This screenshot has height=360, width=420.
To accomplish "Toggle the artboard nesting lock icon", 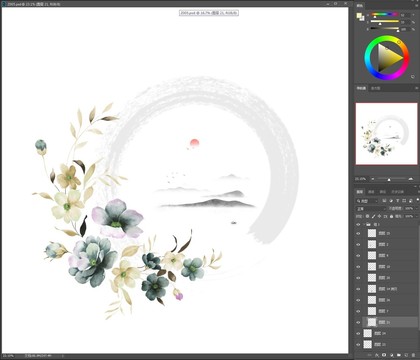I will 385,216.
